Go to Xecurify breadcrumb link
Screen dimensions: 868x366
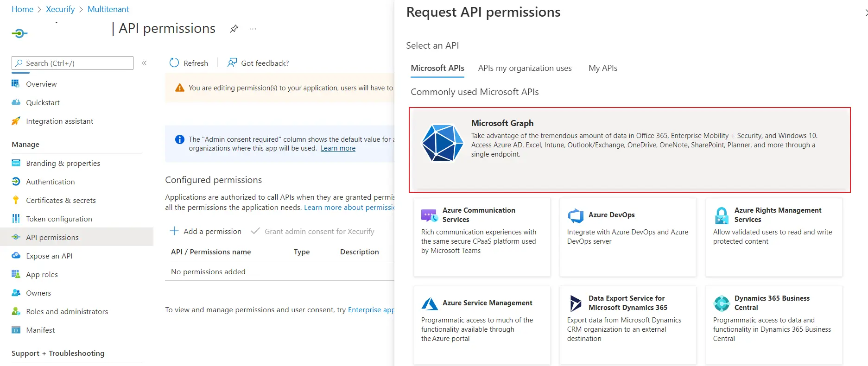tap(60, 9)
